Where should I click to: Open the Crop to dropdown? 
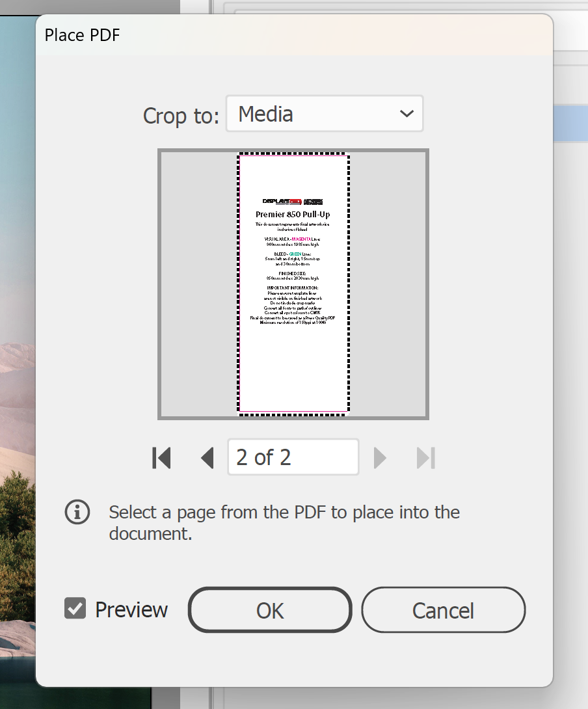click(x=325, y=113)
